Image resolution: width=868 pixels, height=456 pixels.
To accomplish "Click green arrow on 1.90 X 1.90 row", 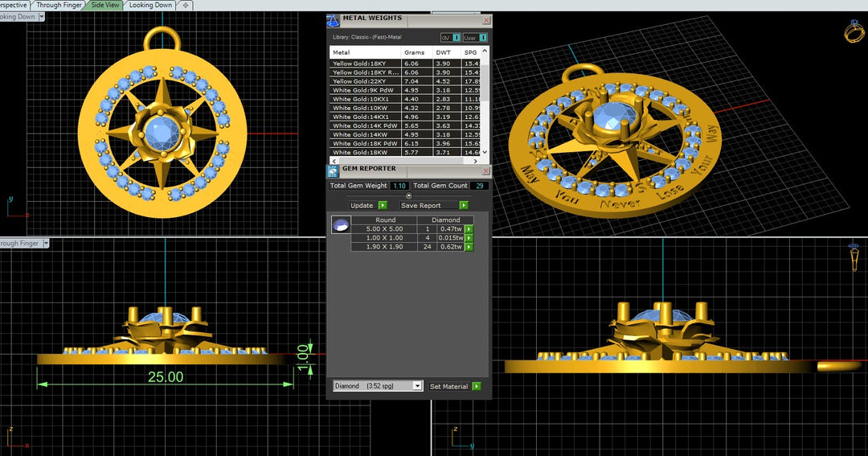I will [469, 247].
